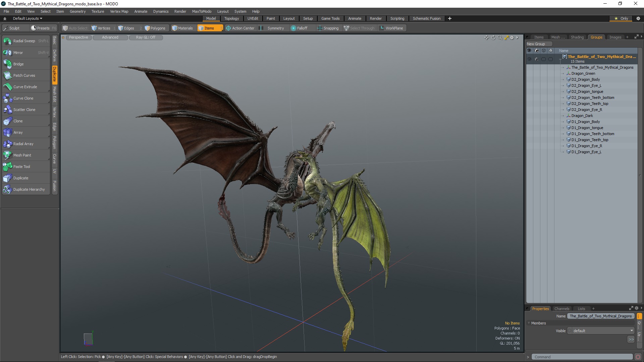644x362 pixels.
Task: Toggle group visibility eye for The_Battle group
Action: coord(529,59)
